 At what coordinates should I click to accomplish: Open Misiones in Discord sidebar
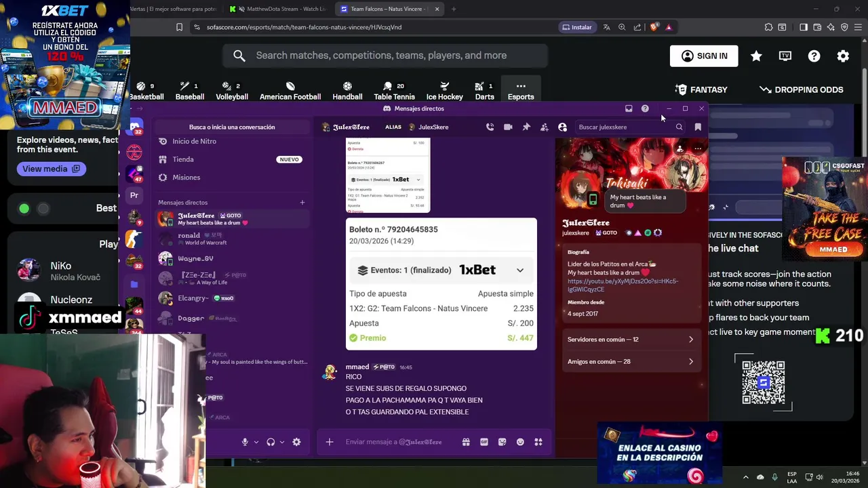[232, 178]
